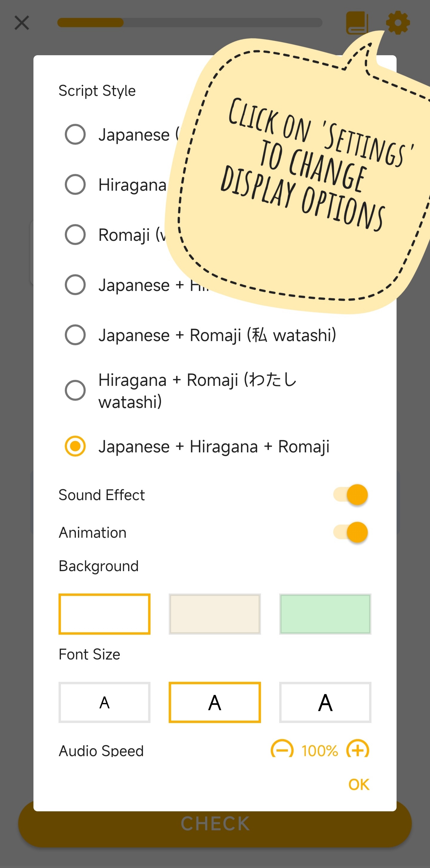Turn off the Animation switch
430x868 pixels.
point(351,532)
